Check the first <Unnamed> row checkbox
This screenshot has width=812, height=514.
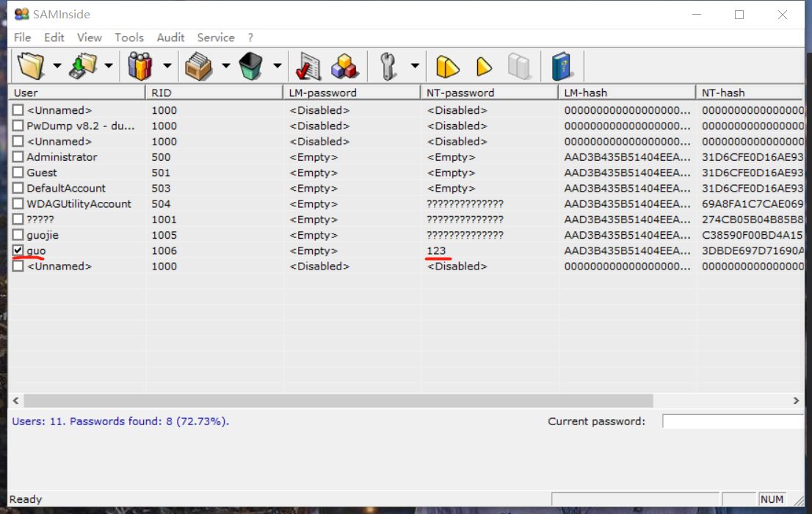click(18, 110)
